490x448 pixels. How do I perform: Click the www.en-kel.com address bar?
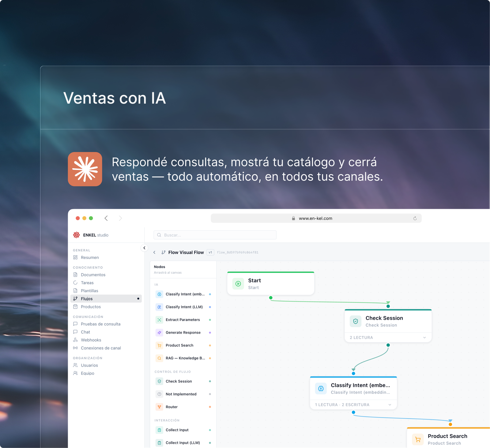[315, 218]
